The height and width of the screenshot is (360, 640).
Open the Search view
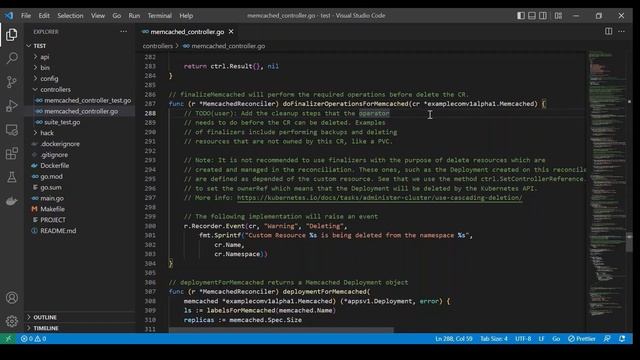(11, 58)
